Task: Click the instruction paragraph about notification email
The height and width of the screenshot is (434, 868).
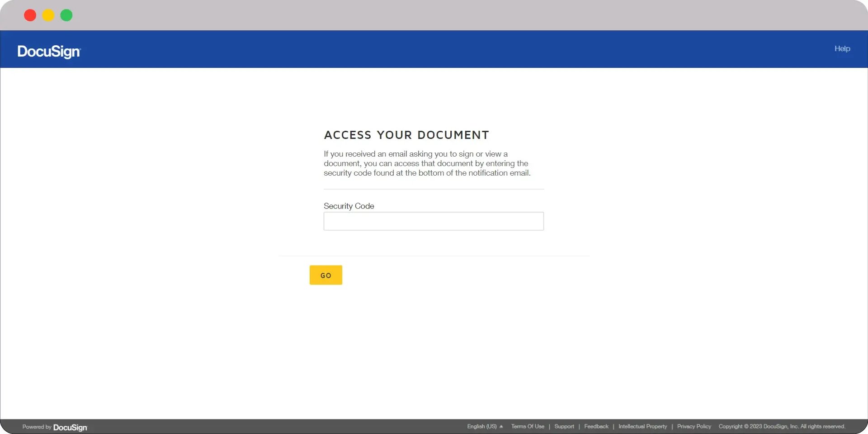Action: pos(427,163)
